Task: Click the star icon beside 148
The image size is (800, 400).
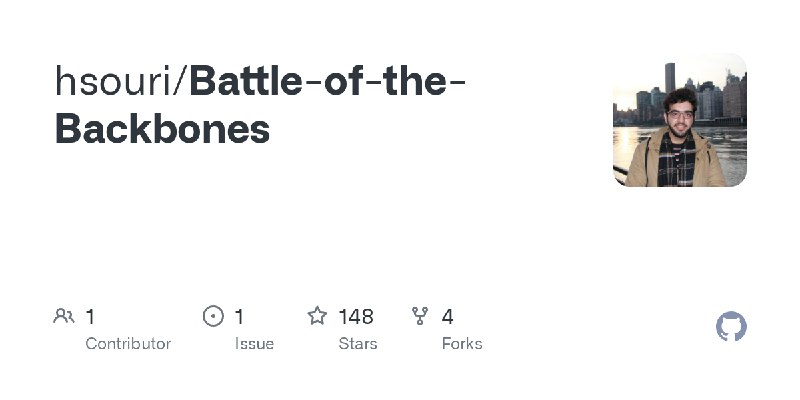Action: coord(317,316)
